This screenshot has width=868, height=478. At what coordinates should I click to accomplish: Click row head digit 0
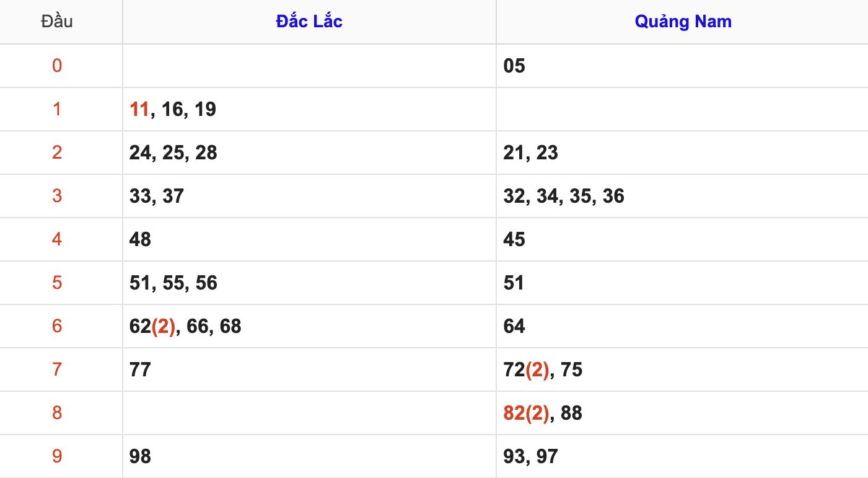click(57, 66)
